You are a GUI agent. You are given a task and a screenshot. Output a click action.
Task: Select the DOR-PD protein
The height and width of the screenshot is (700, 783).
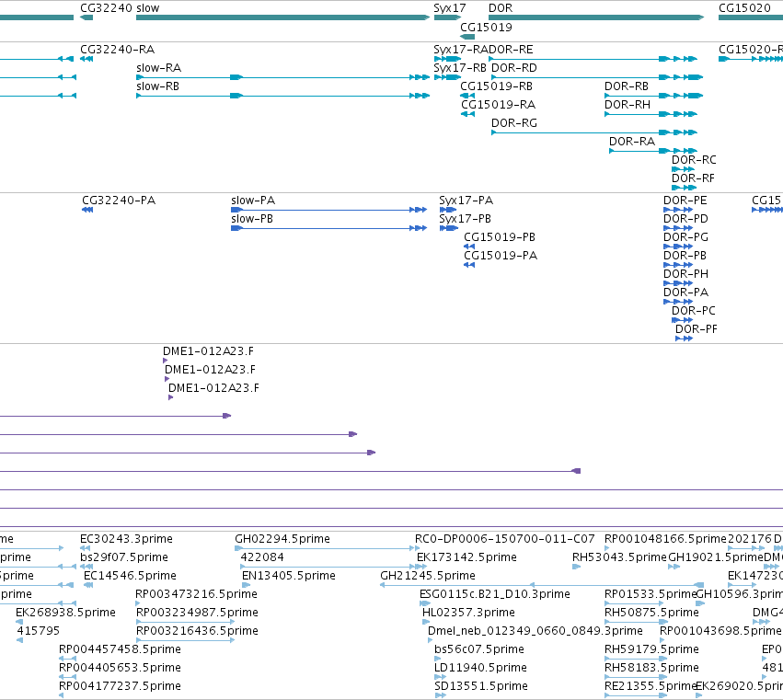point(678,228)
